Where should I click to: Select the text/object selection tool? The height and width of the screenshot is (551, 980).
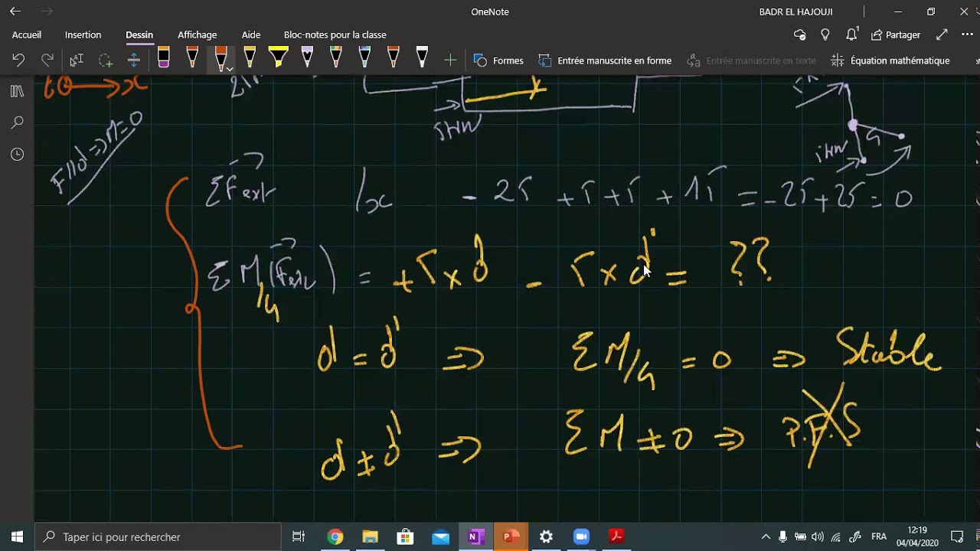pos(77,60)
